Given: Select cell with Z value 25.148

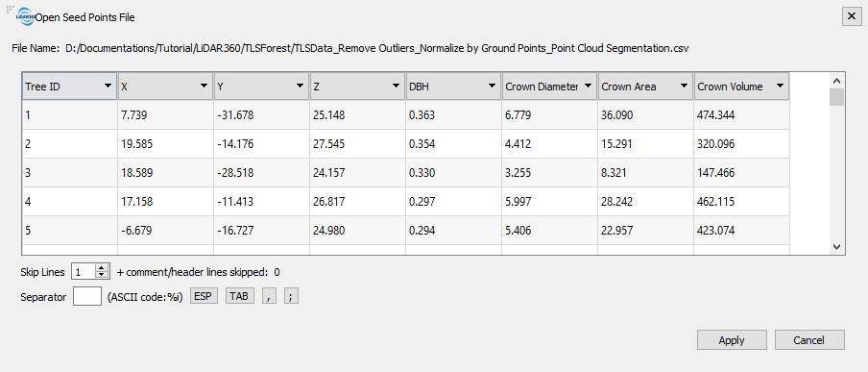Looking at the screenshot, I should (357, 114).
